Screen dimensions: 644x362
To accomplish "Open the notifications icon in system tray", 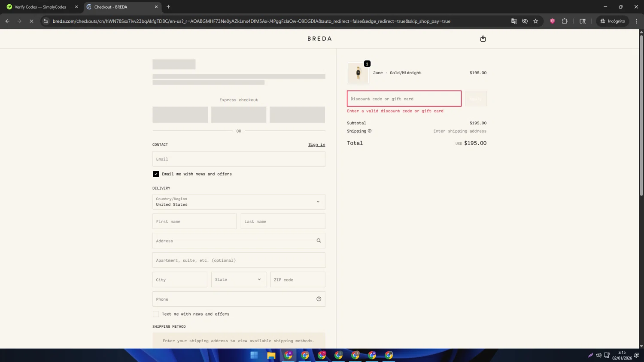I will click(637, 355).
